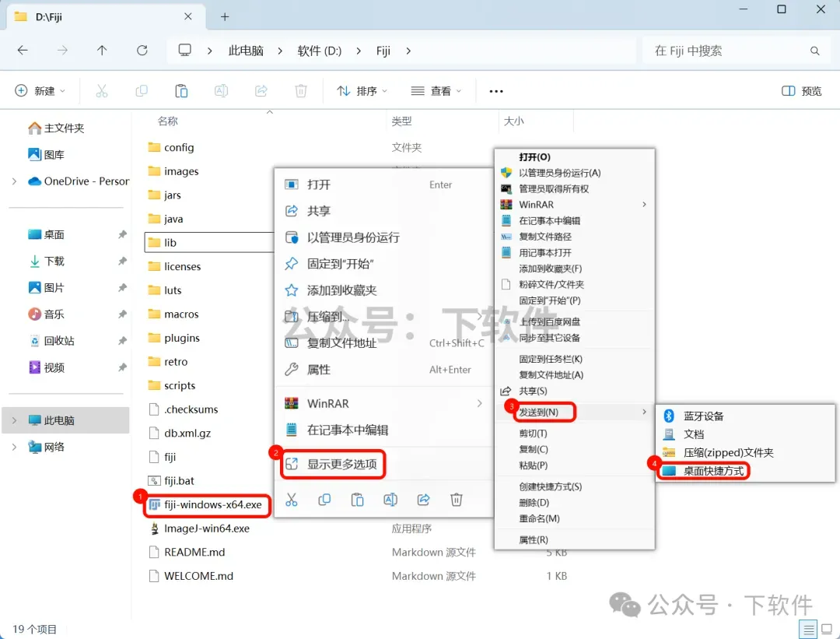Viewport: 840px width, 639px height.
Task: Click the share icon at the context menu bottom
Action: click(423, 500)
